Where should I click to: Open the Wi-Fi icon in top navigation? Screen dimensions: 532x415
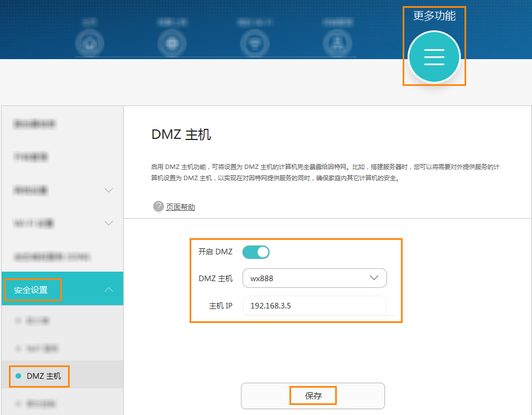click(255, 44)
